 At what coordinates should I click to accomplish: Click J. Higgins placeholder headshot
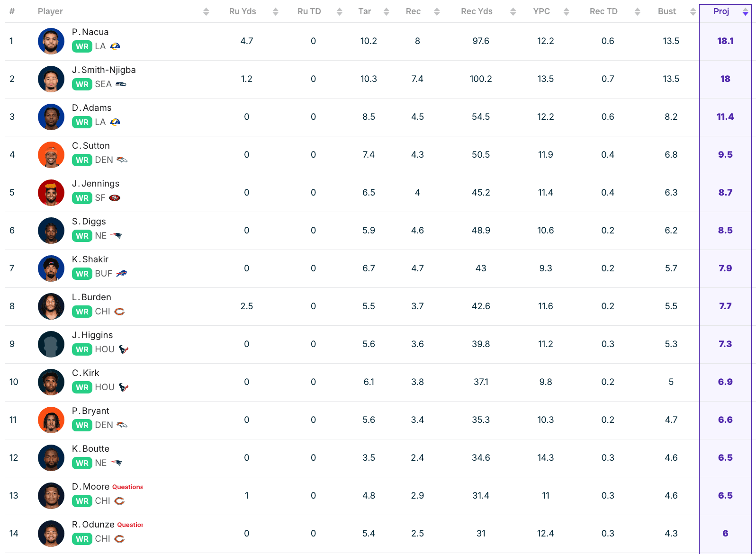tap(51, 344)
